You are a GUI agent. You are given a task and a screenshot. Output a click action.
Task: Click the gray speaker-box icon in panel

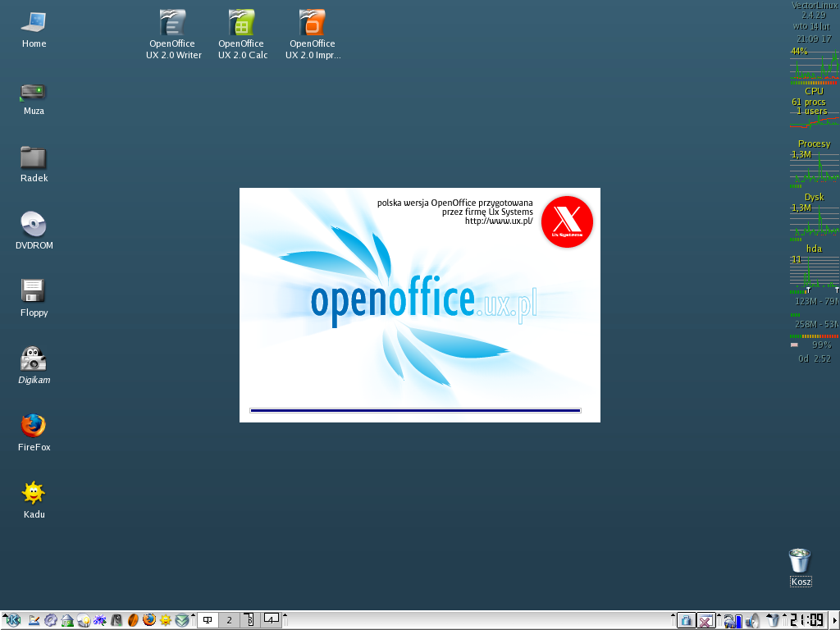coord(116,620)
